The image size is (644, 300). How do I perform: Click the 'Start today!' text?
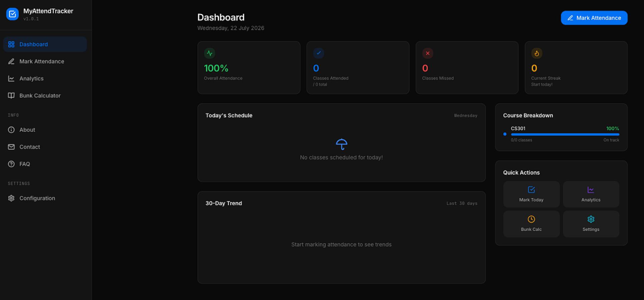click(x=542, y=85)
